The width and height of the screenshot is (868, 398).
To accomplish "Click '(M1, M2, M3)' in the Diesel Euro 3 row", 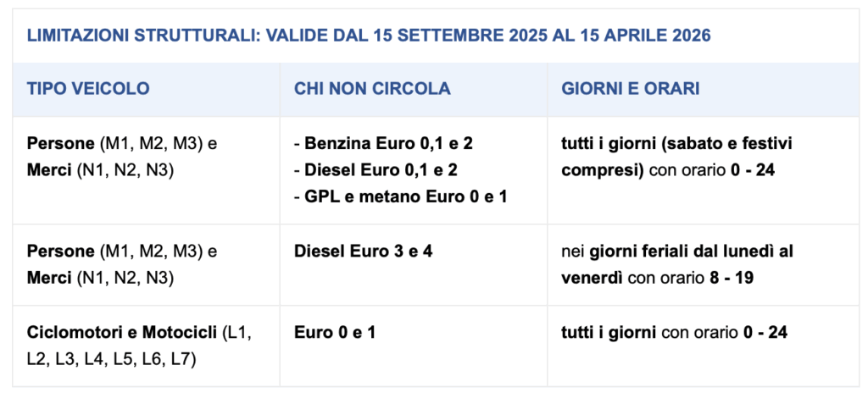I will point(152,252).
